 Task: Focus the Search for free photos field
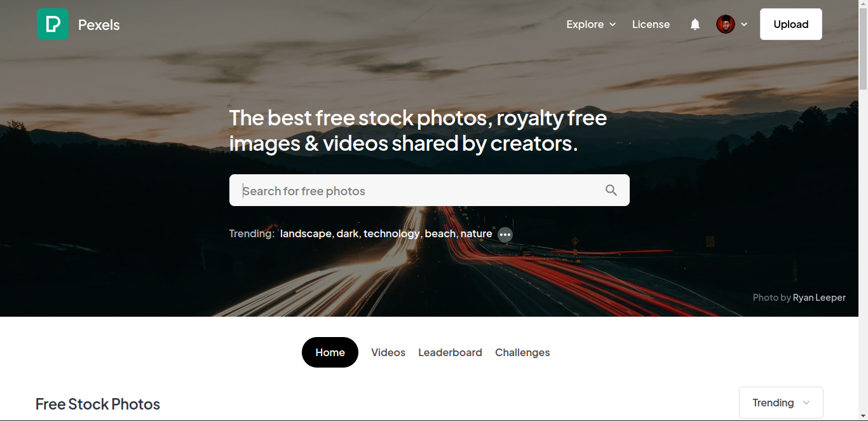click(430, 190)
